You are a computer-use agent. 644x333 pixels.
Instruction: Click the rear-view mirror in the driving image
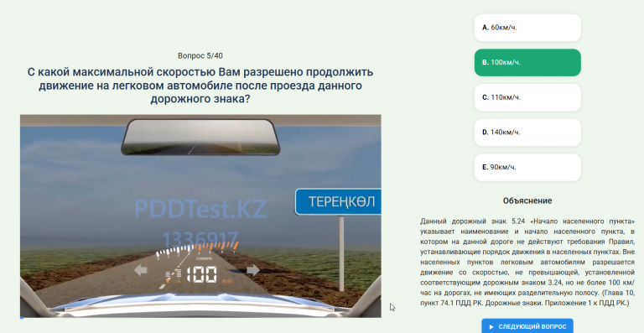tap(200, 137)
